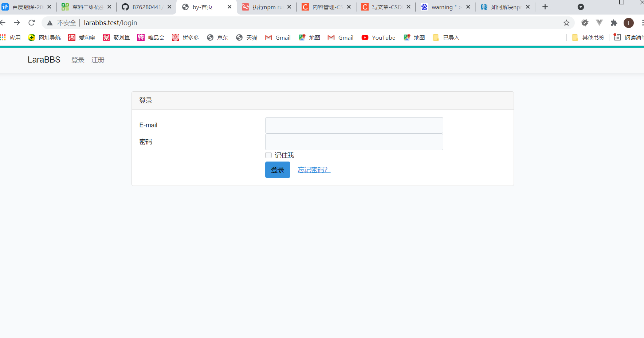Screen dimensions: 644x338
Task: Submit with the blue 登录 button
Action: tap(278, 170)
